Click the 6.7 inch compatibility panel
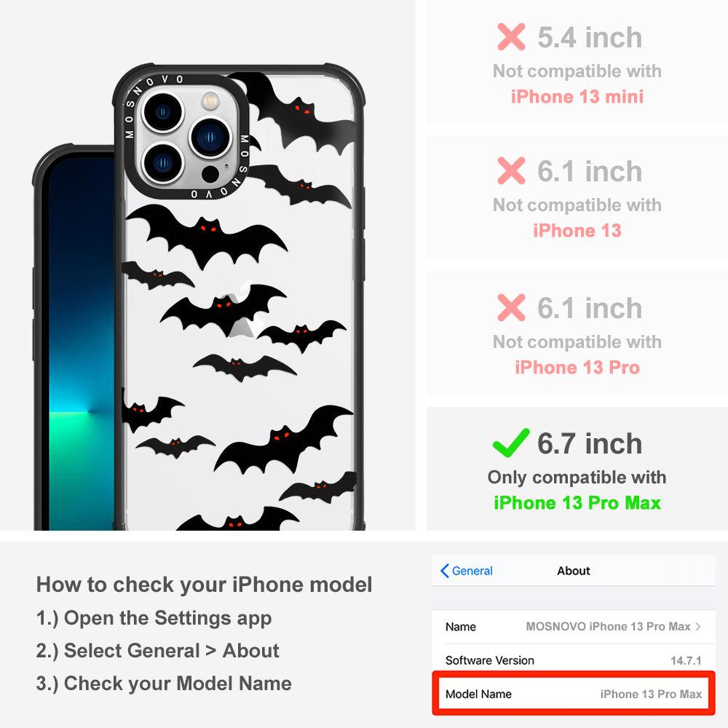 pos(577,469)
